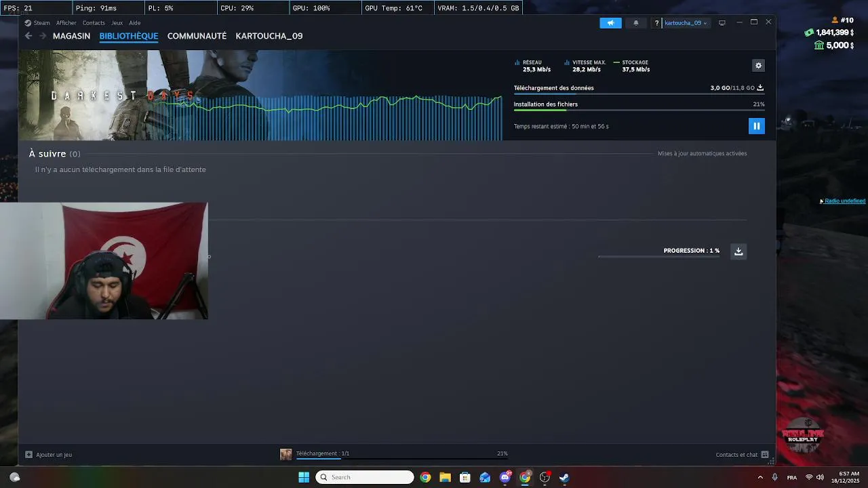The image size is (868, 488).
Task: Open Steam icon in taskbar
Action: click(564, 477)
